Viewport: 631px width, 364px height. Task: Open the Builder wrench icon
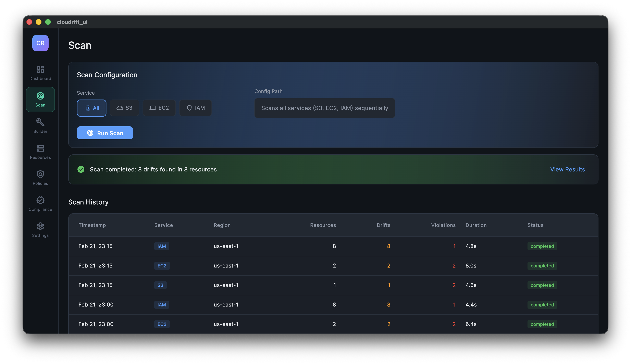[40, 126]
